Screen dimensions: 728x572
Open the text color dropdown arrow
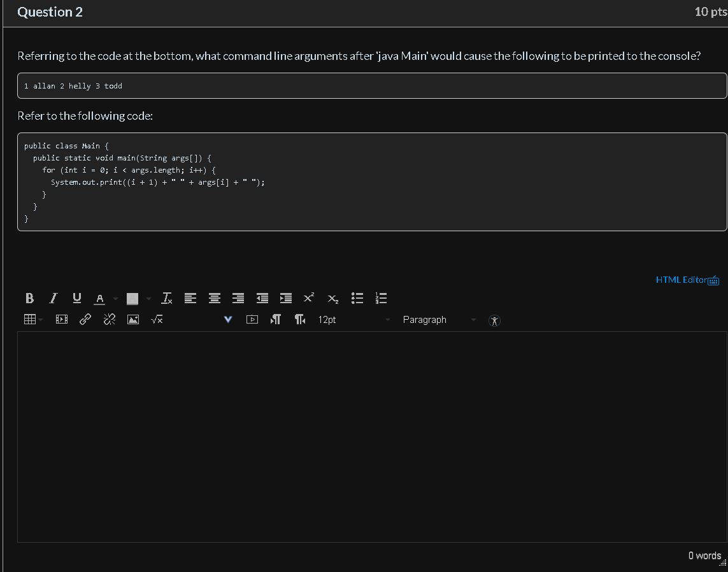point(116,299)
